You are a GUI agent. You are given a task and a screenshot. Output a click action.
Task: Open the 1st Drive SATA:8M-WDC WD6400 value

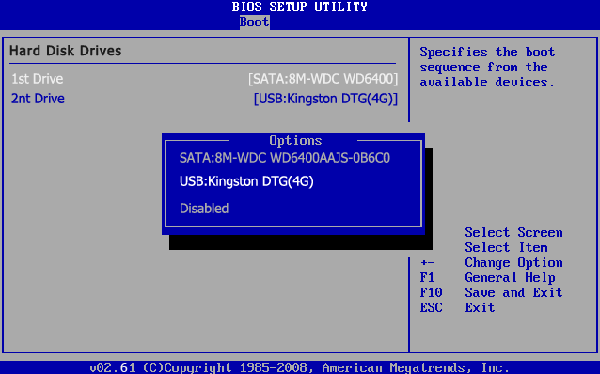323,79
